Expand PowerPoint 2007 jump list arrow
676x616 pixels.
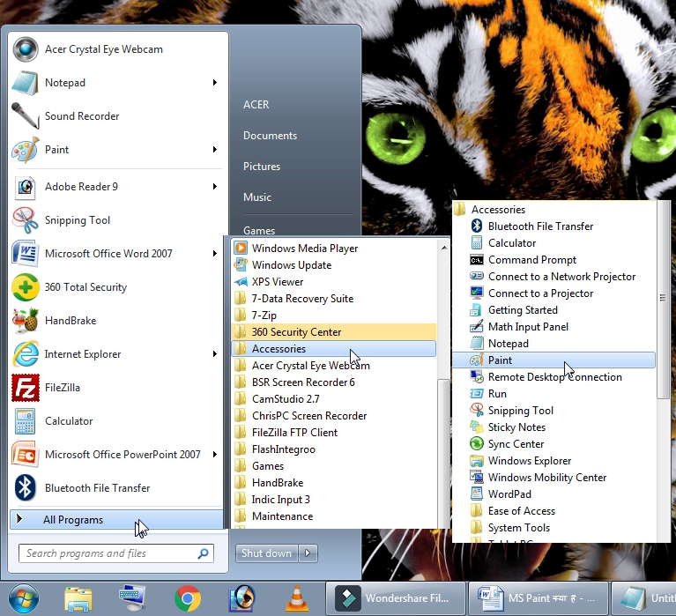click(x=215, y=455)
